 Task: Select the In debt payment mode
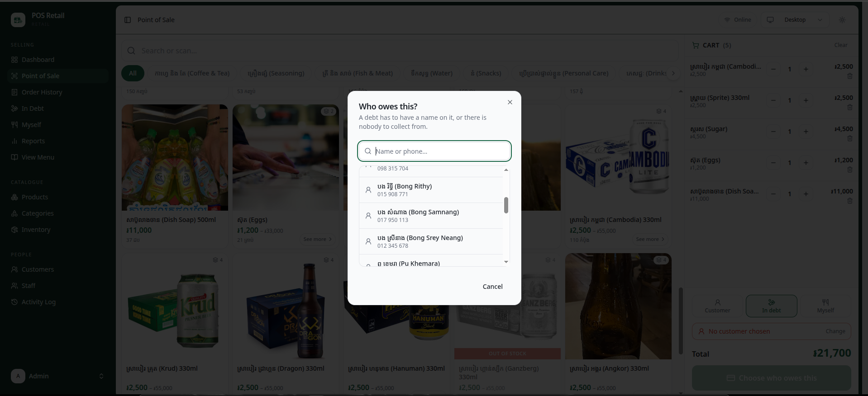point(772,306)
